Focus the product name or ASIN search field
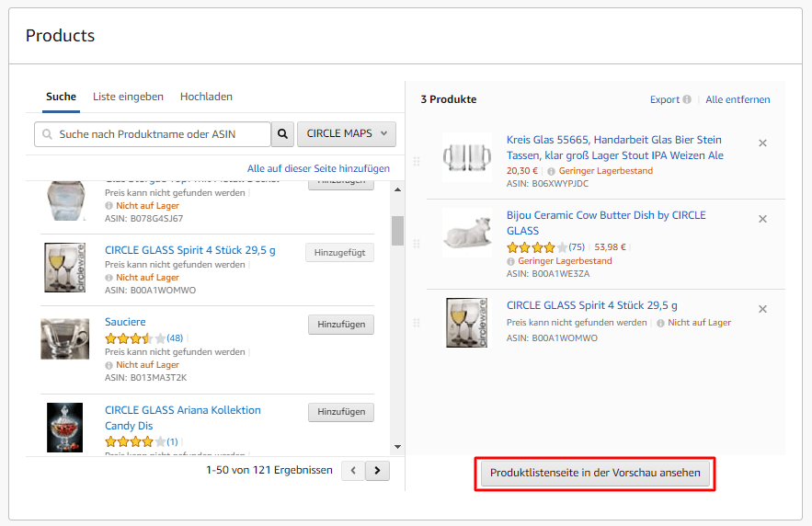This screenshot has height=526, width=812. point(153,134)
